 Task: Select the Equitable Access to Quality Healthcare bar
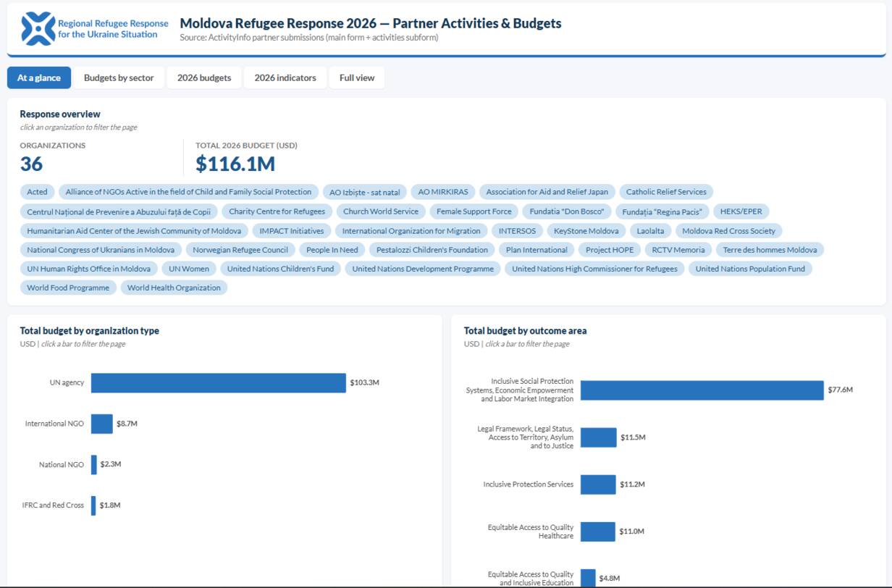(598, 532)
